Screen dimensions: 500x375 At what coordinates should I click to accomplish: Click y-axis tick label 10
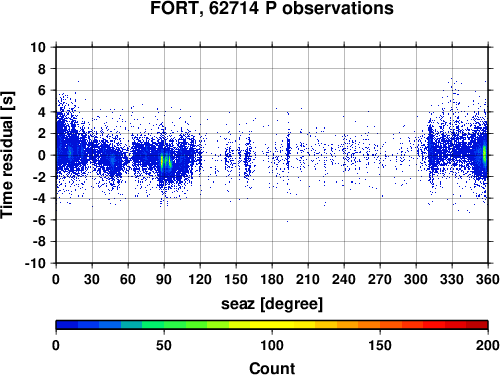point(38,47)
